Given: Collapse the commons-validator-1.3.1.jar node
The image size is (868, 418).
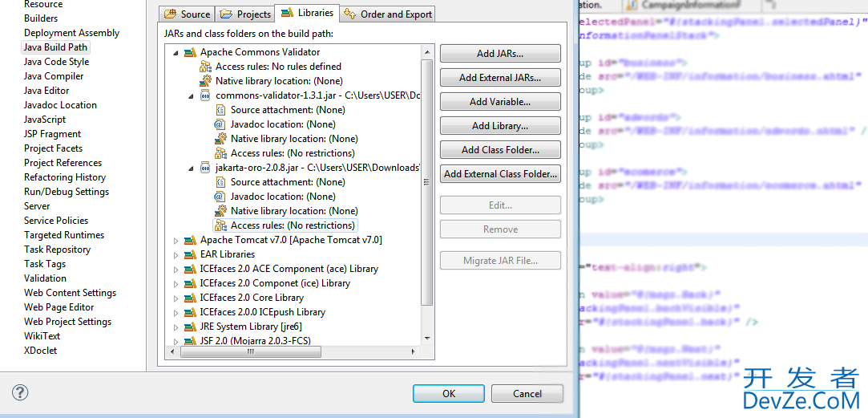Looking at the screenshot, I should coord(192,96).
